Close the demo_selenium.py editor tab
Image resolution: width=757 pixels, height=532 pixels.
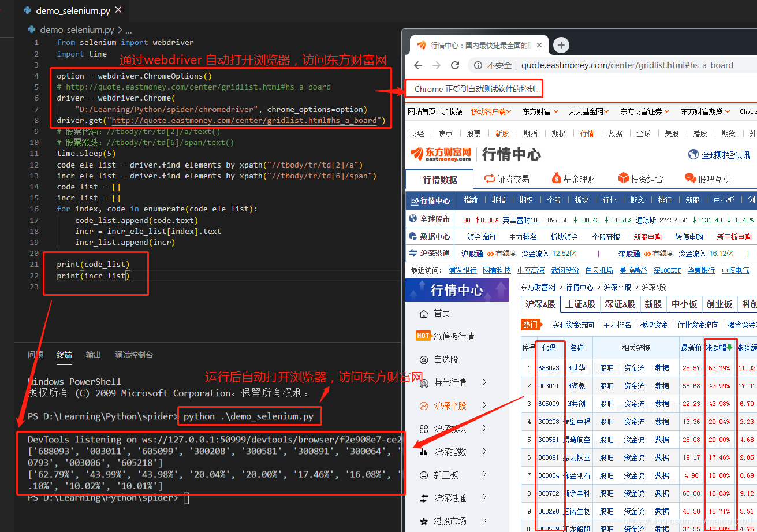pos(118,10)
